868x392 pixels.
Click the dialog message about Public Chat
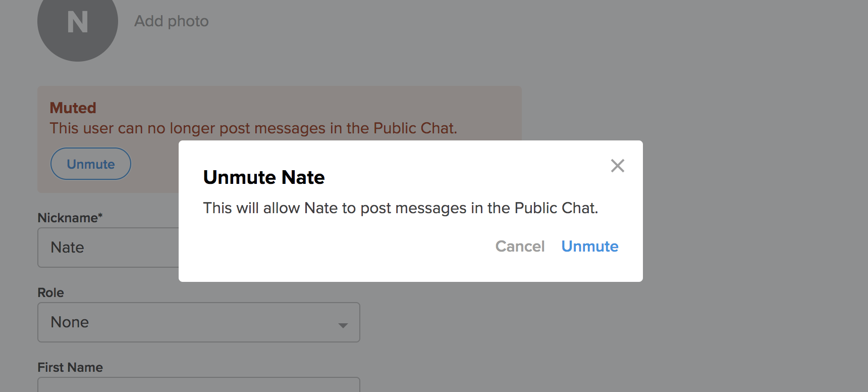click(400, 208)
